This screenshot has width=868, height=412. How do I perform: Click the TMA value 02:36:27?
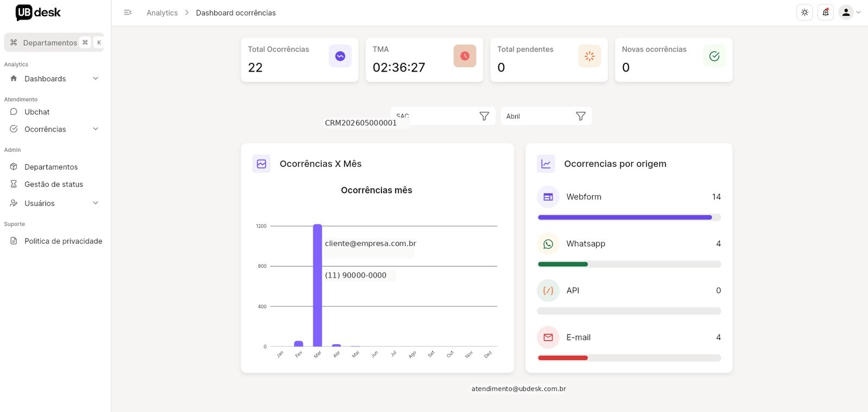point(399,68)
